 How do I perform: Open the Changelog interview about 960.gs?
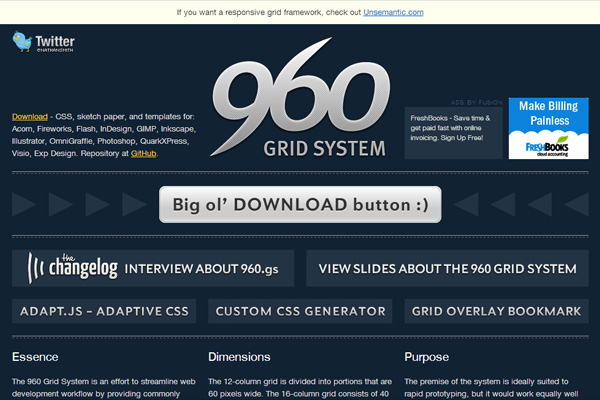tap(153, 268)
